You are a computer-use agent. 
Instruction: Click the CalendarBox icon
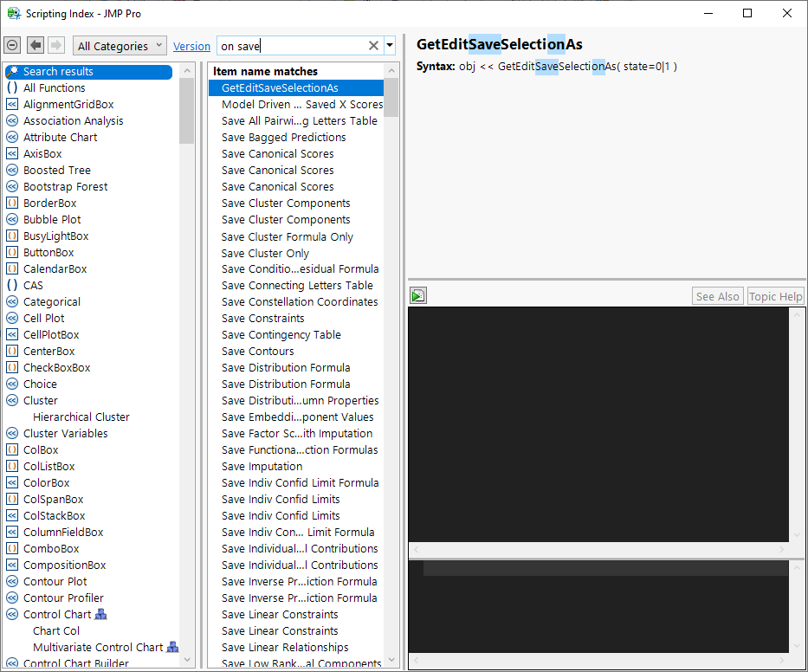click(x=12, y=268)
